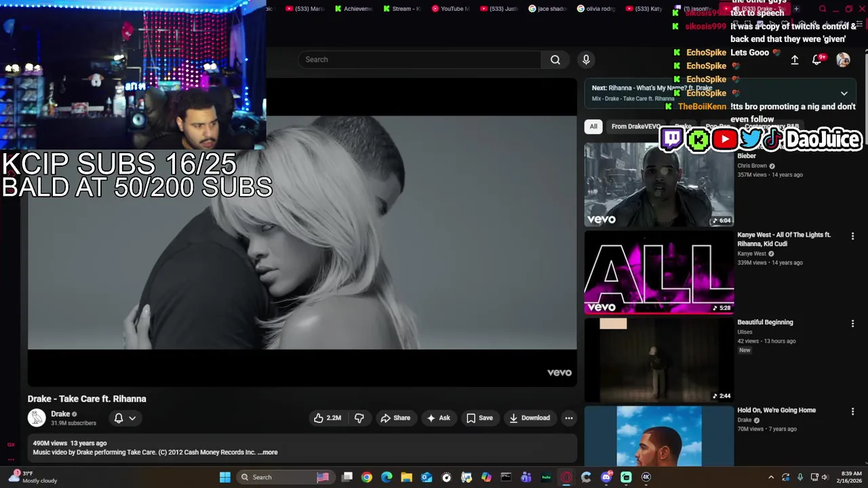Show hidden system tray icons
This screenshot has width=868, height=488.
pyautogui.click(x=771, y=477)
